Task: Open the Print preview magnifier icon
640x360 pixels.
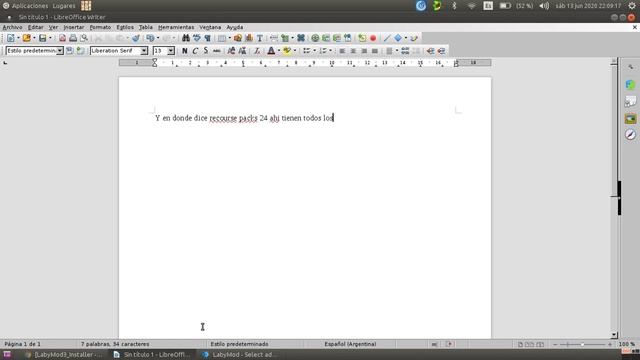Action: [x=84, y=38]
